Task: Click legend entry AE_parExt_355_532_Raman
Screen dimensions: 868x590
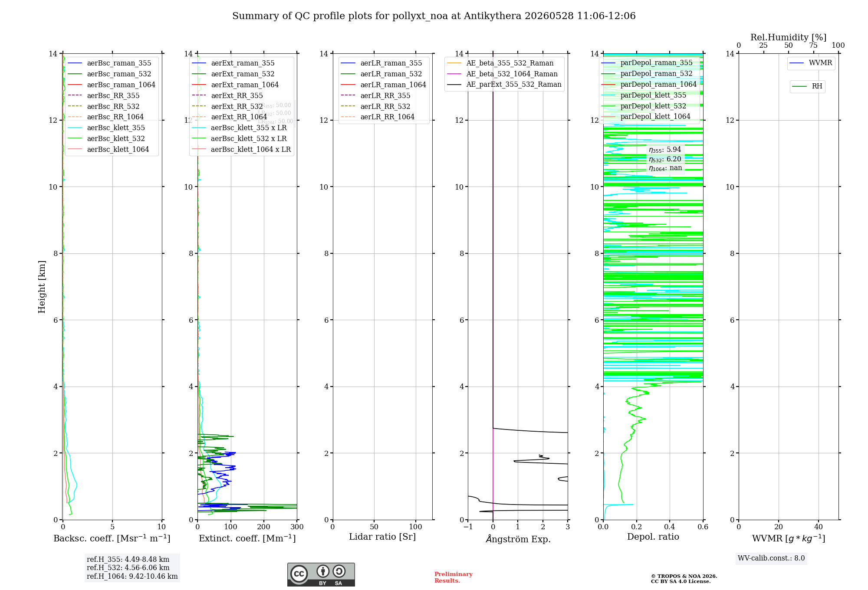Action: (504, 85)
